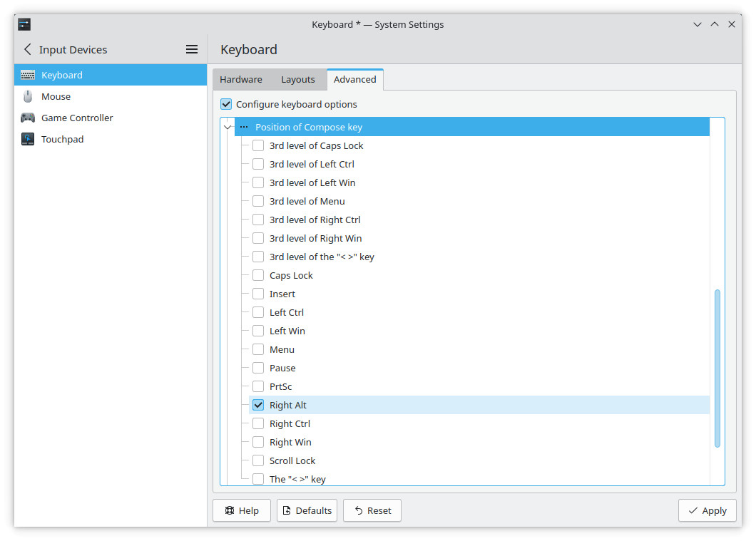Switch to the Hardware tab
Screen dimensions: 756x541
click(x=241, y=80)
